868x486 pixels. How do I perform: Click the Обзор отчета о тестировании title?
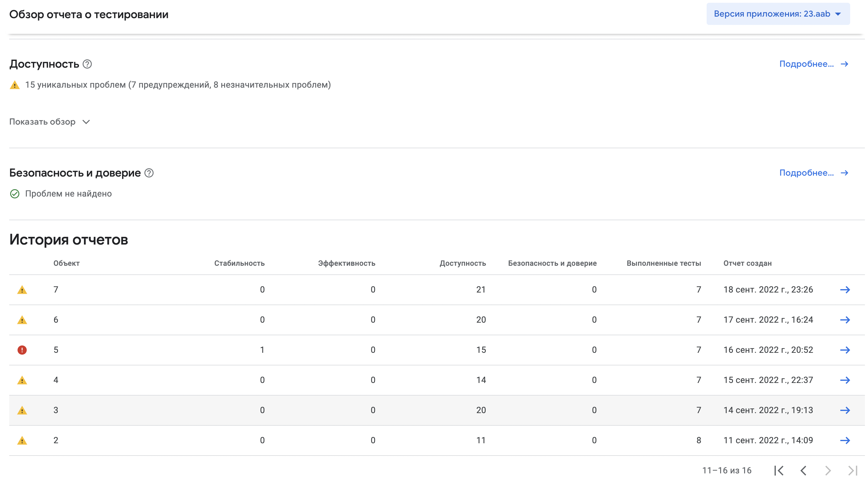click(x=89, y=14)
